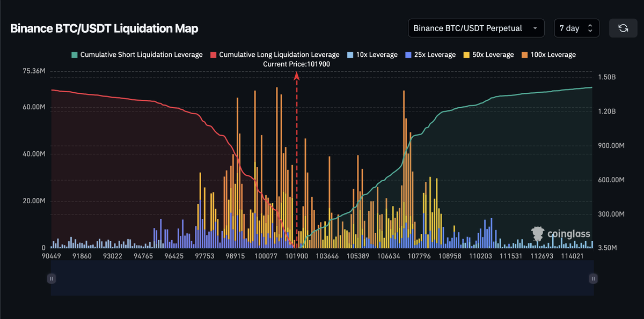
Task: Click the 96425 x-axis price label
Action: 173,256
